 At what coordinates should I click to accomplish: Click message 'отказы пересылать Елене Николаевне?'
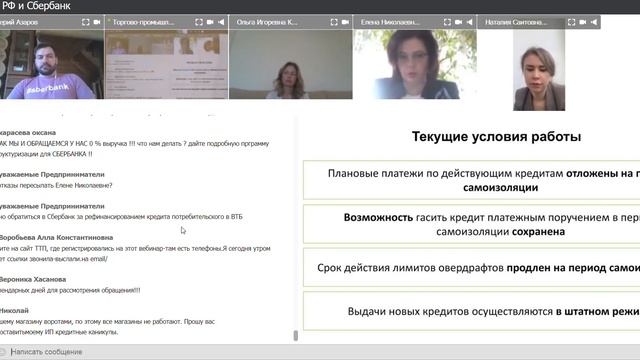click(x=56, y=185)
